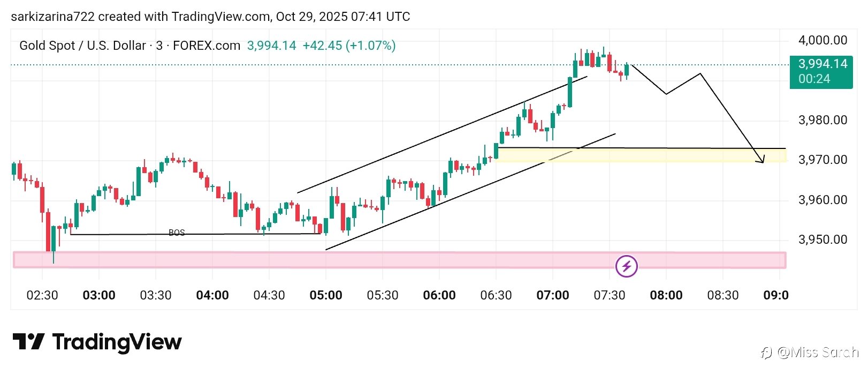Click the @Miss Sarah watermark text
This screenshot has height=374, width=868.
[x=818, y=352]
